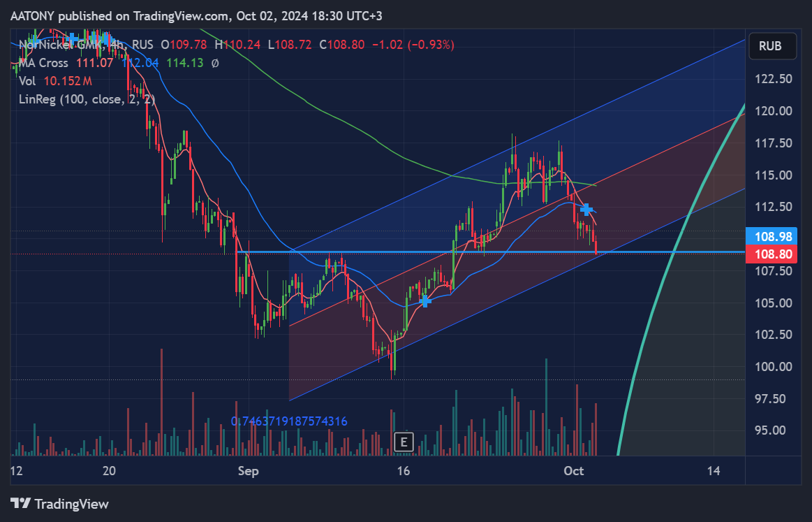Click the 102.50 price axis label

pyautogui.click(x=774, y=334)
